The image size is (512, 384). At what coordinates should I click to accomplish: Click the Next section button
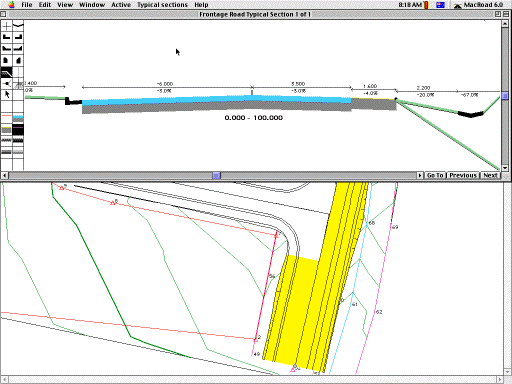[490, 175]
